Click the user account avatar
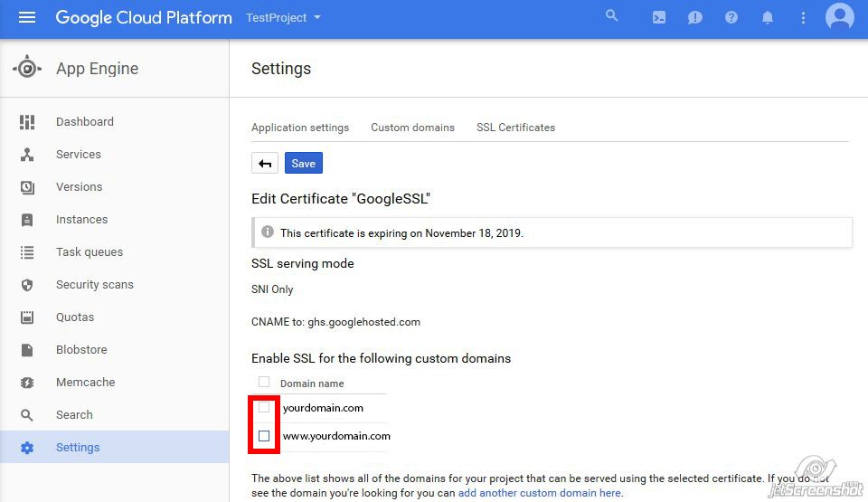 [x=839, y=17]
